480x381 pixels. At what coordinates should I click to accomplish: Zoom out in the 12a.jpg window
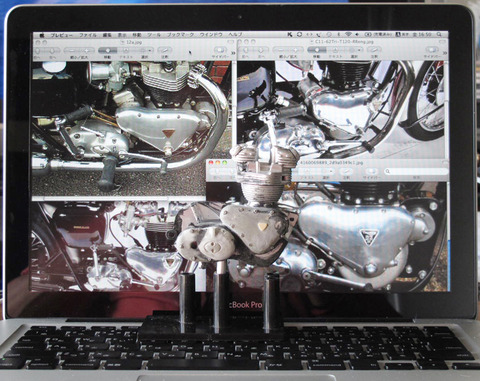point(71,50)
